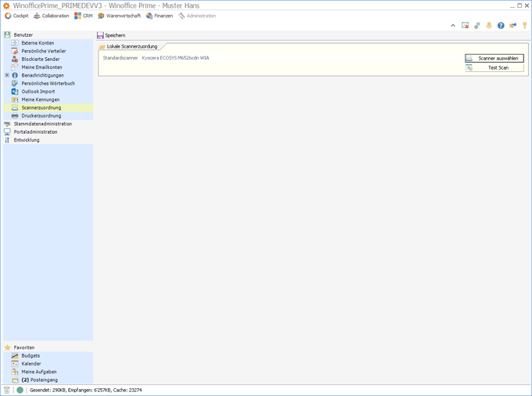The image size is (532, 396).
Task: Open Externe Konten in the sidebar
Action: coord(38,43)
